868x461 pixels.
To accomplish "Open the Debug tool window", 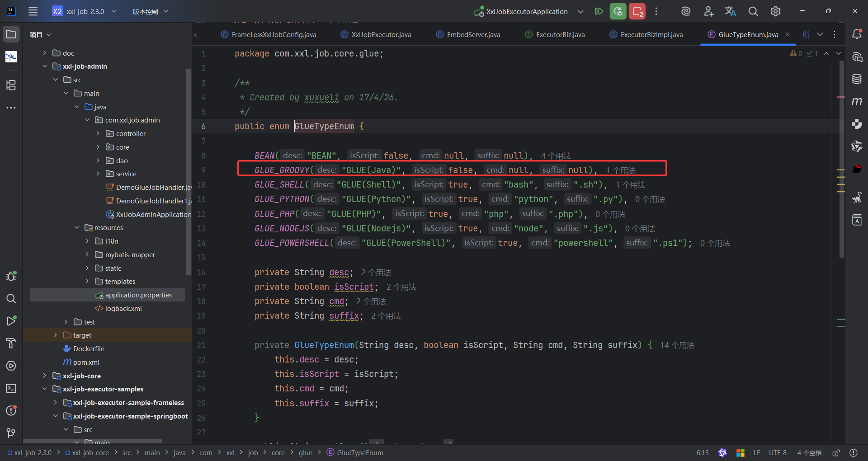I will point(11,276).
